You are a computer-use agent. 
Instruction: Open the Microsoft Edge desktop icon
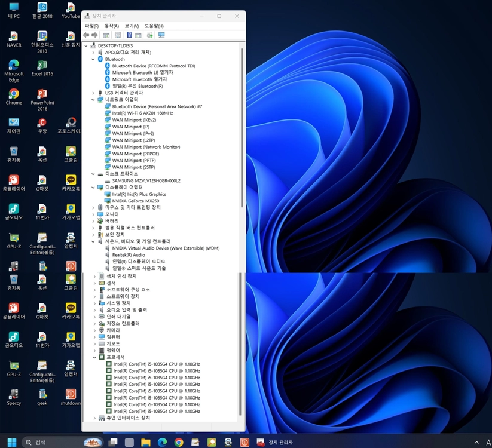(14, 71)
